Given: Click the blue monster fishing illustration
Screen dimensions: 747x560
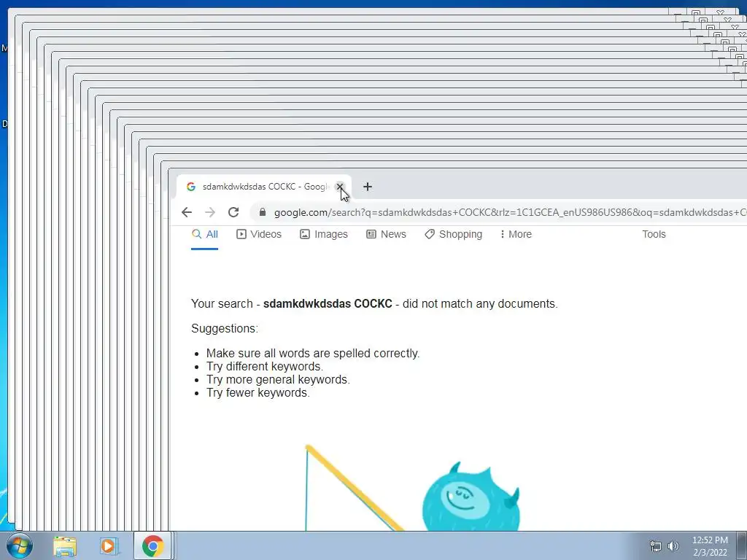Looking at the screenshot, I should click(x=413, y=488).
